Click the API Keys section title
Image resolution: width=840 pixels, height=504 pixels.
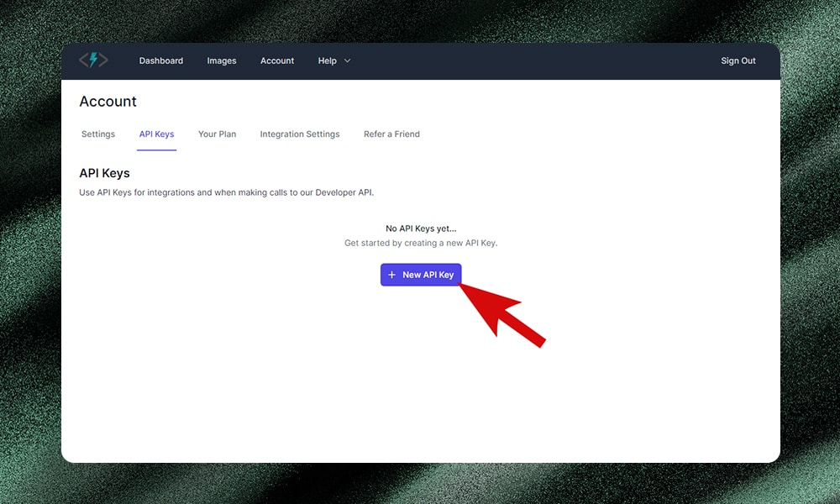click(x=104, y=173)
